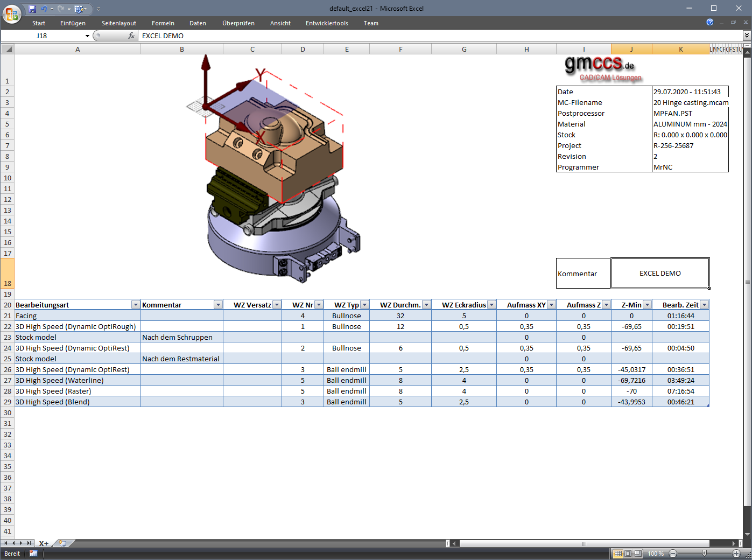Open the Z-Min filter dropdown
752x560 pixels.
(x=647, y=305)
